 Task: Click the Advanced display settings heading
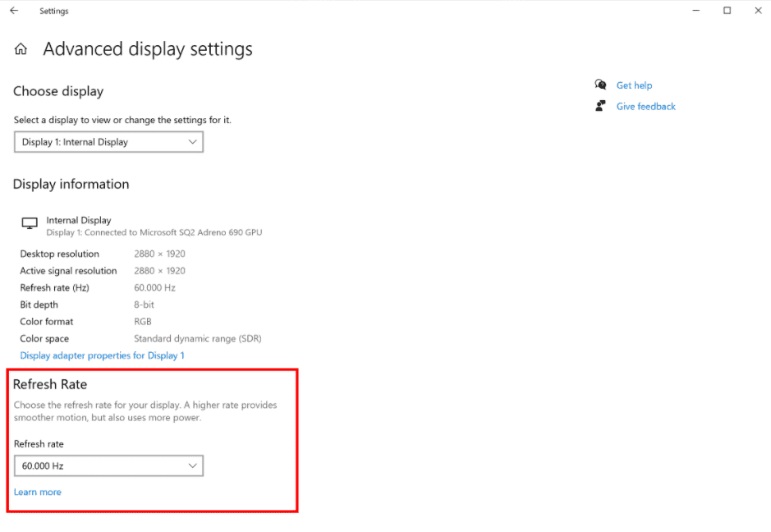[x=148, y=49]
